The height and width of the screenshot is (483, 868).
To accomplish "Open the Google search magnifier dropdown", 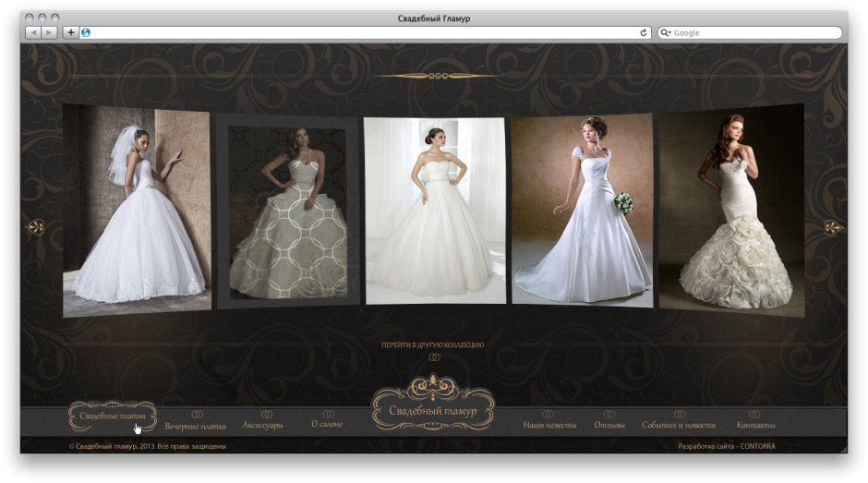I will click(x=666, y=32).
